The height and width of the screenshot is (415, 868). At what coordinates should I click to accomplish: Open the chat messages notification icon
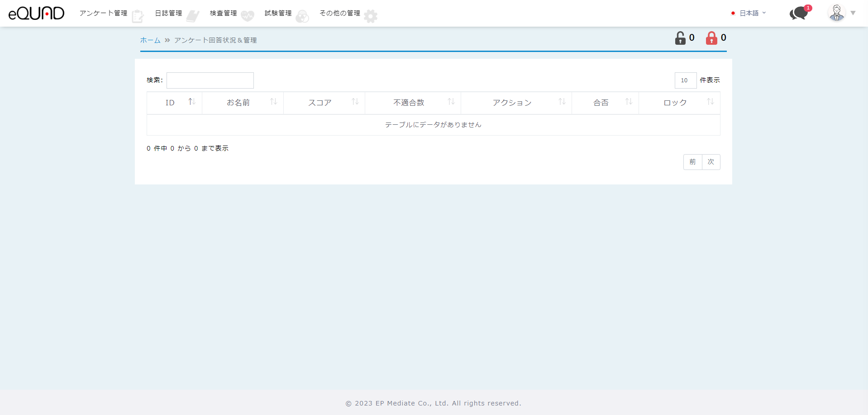799,13
